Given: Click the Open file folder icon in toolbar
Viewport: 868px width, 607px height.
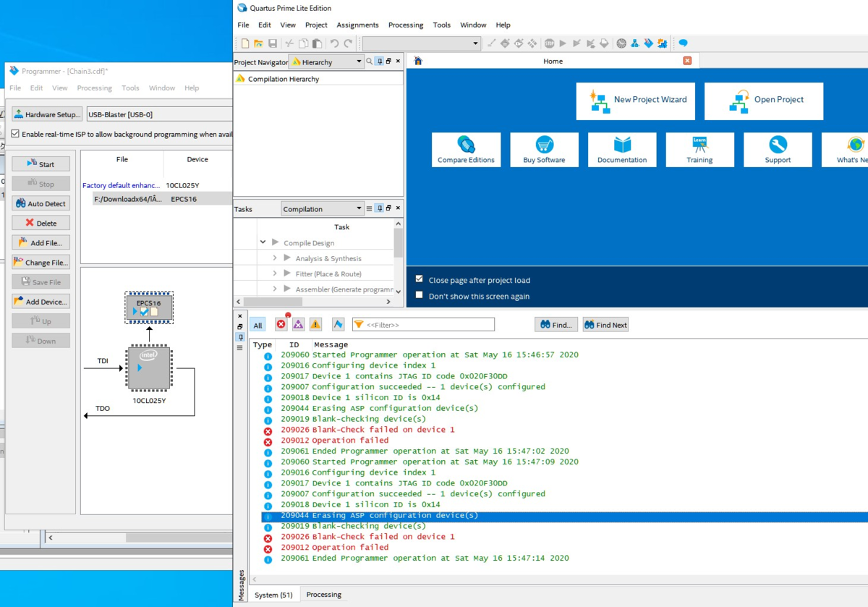Looking at the screenshot, I should (x=258, y=43).
